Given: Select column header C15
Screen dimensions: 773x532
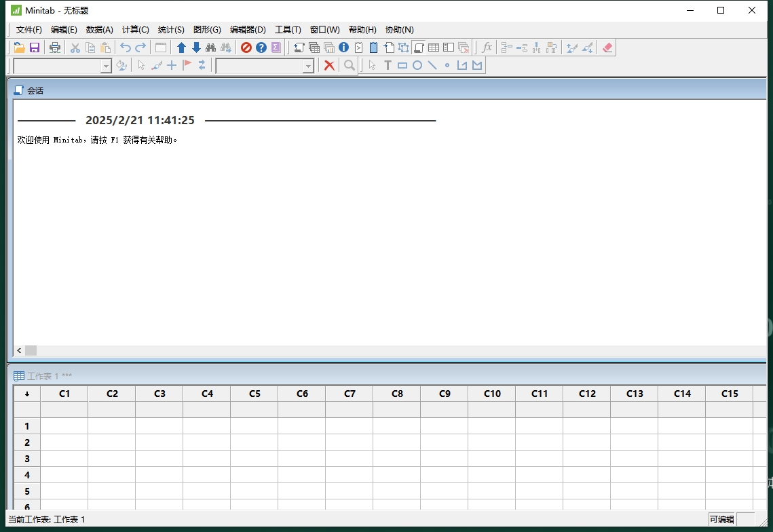Looking at the screenshot, I should tap(730, 394).
